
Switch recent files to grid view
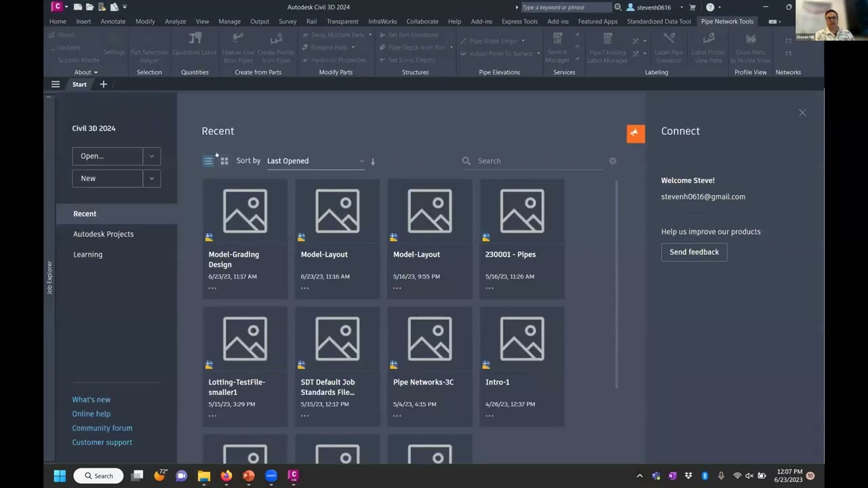point(224,161)
